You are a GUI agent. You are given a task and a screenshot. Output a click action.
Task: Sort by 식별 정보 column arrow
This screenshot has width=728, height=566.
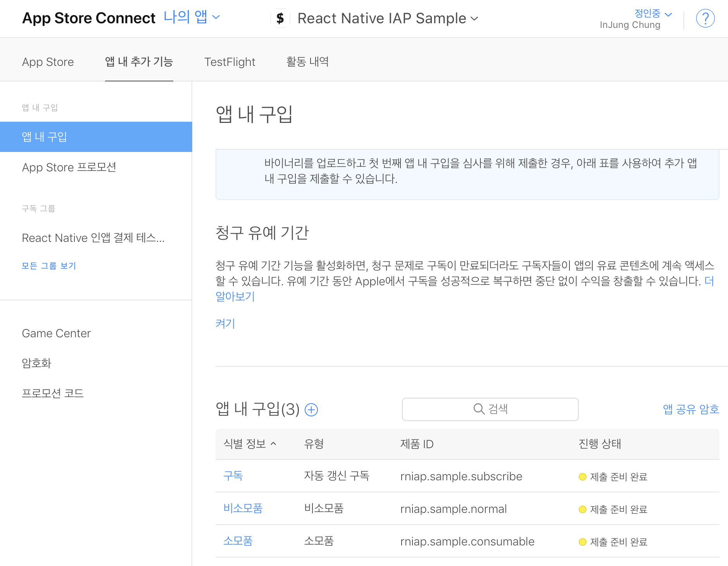point(273,443)
